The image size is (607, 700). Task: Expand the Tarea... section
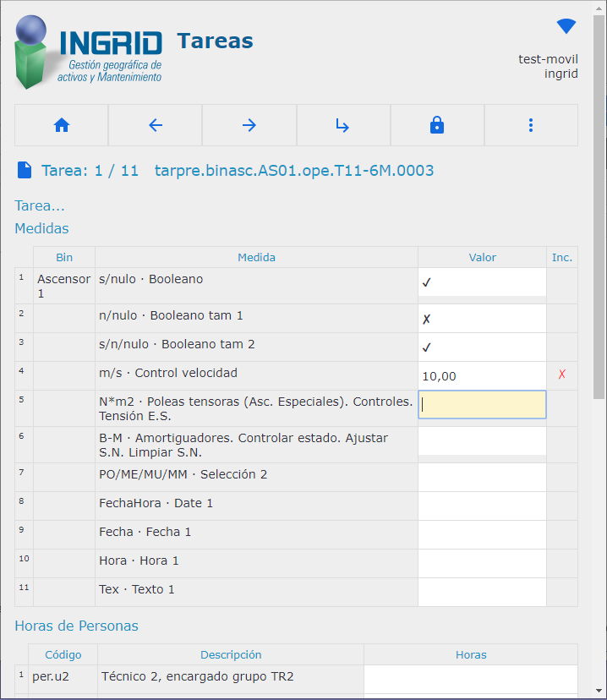pyautogui.click(x=40, y=205)
